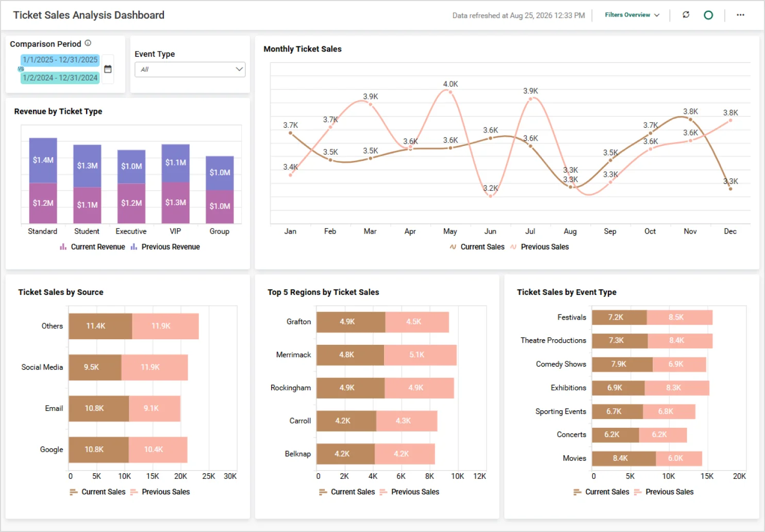Click the Jun 3.2K data point
The height and width of the screenshot is (532, 765).
click(490, 196)
